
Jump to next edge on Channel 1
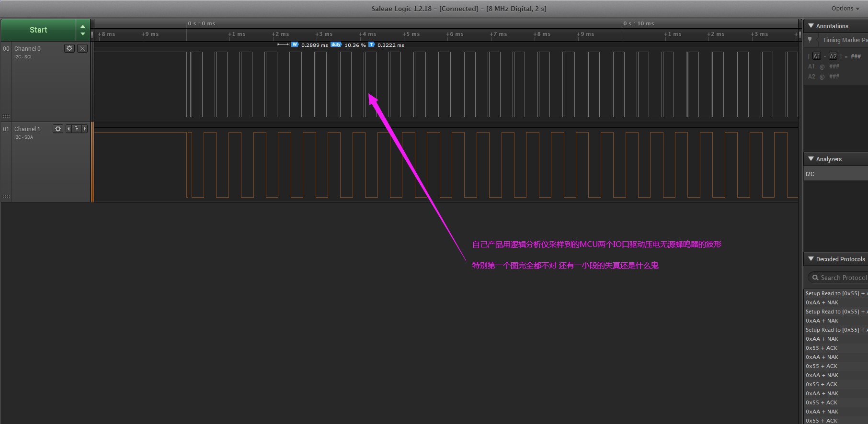coord(85,129)
